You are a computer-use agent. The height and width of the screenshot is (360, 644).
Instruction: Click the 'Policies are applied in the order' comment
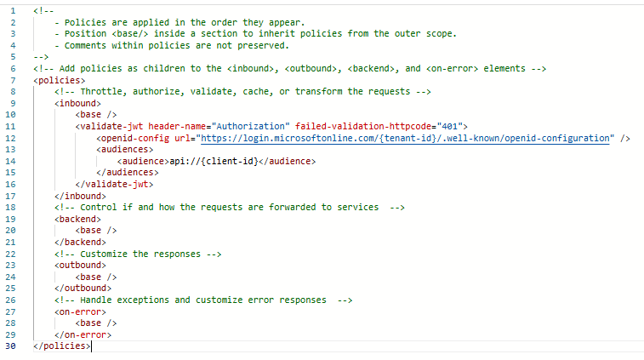(180, 23)
